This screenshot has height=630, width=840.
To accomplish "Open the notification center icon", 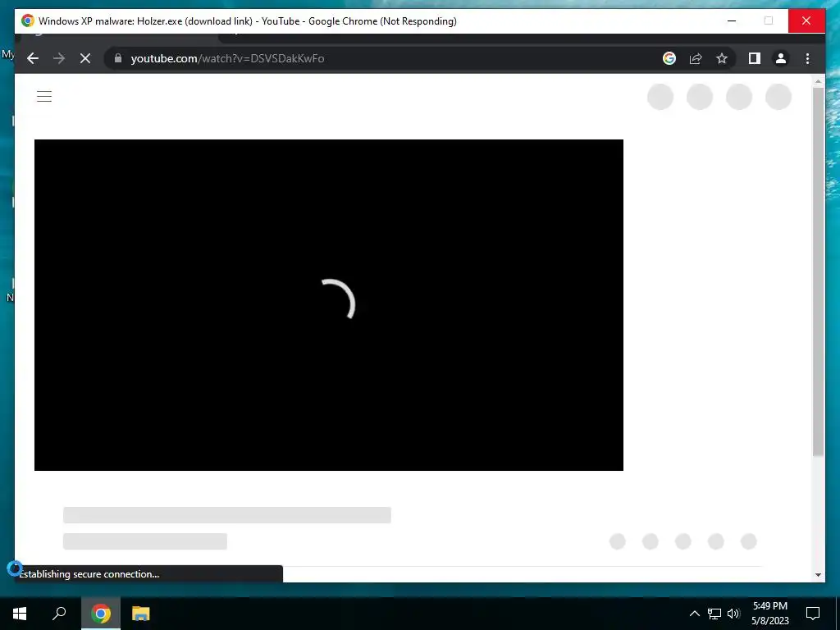I will coord(813,614).
